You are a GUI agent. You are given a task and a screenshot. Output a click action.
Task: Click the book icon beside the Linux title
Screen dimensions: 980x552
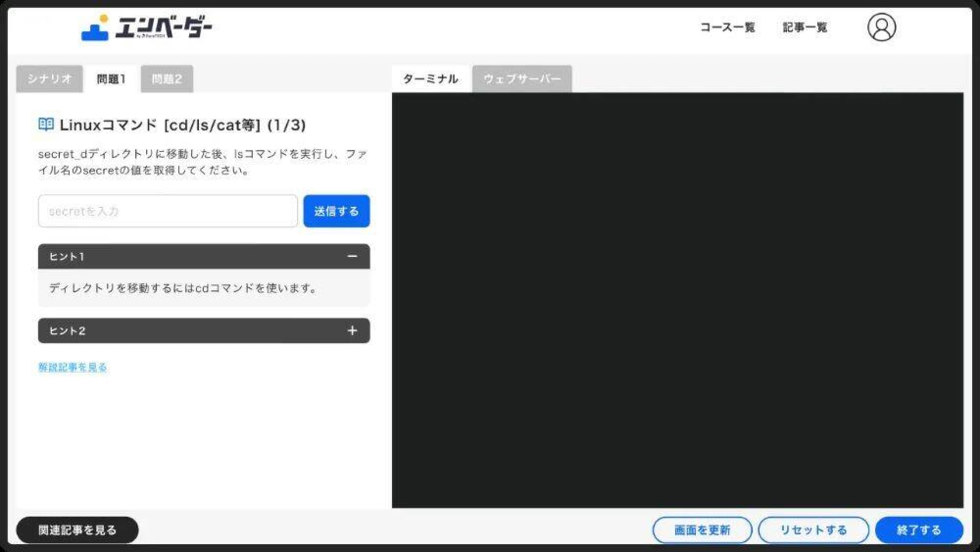(46, 124)
